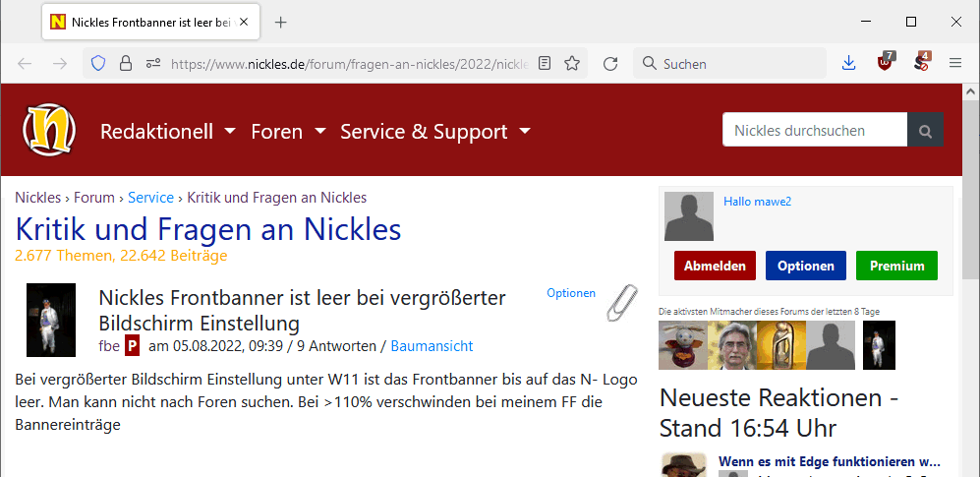Go back with the browser back arrow
This screenshot has width=980, height=477.
pyautogui.click(x=25, y=63)
